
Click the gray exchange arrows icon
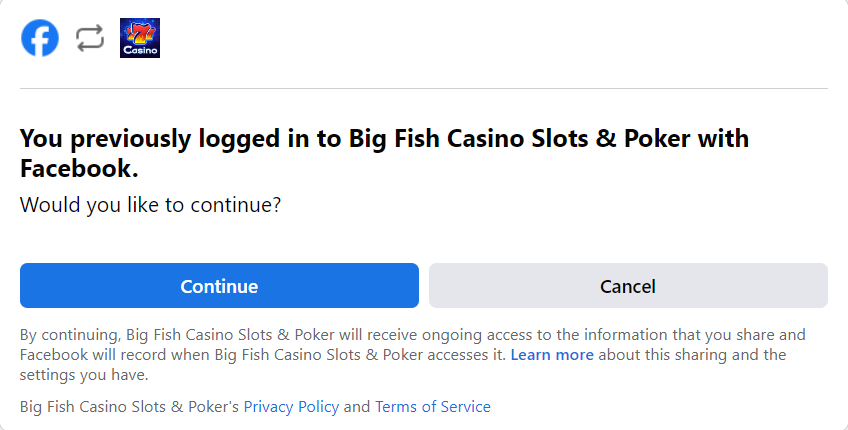(90, 38)
